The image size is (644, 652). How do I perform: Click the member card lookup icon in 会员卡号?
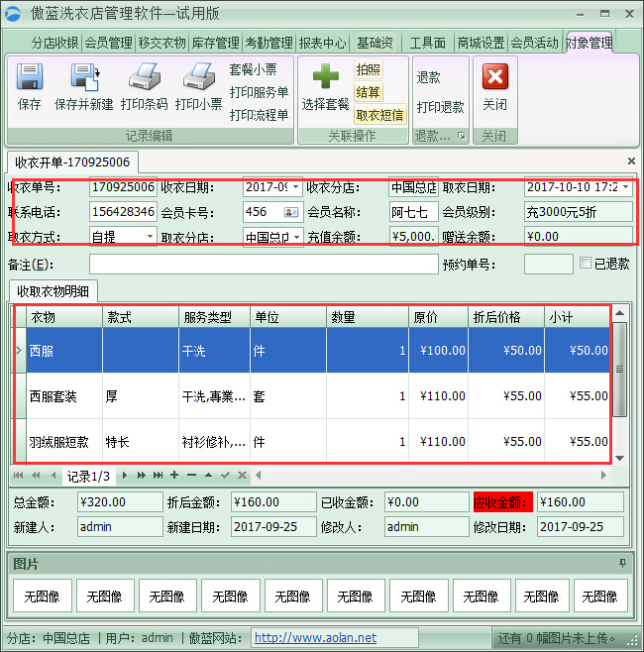coord(291,212)
